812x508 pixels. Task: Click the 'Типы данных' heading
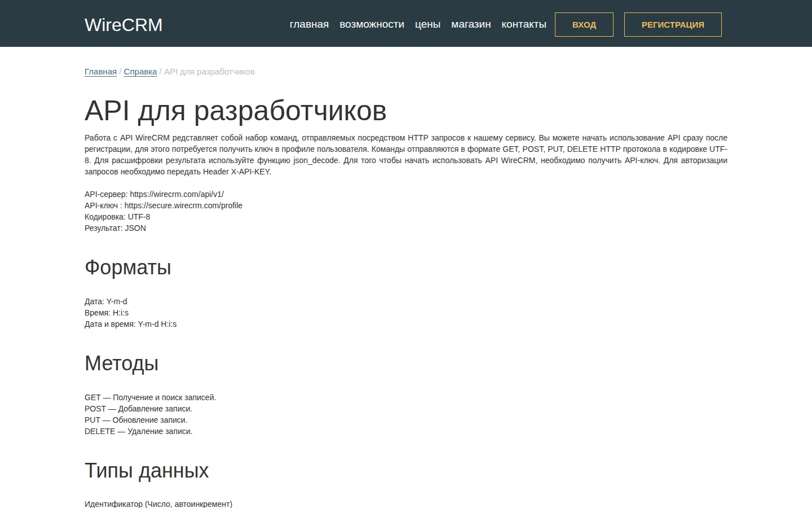pos(147,470)
